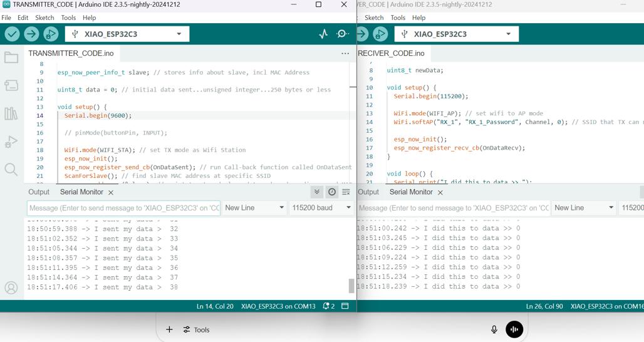644x342 pixels.
Task: Open Sketchbook folder in sidebar
Action: pos(11,58)
